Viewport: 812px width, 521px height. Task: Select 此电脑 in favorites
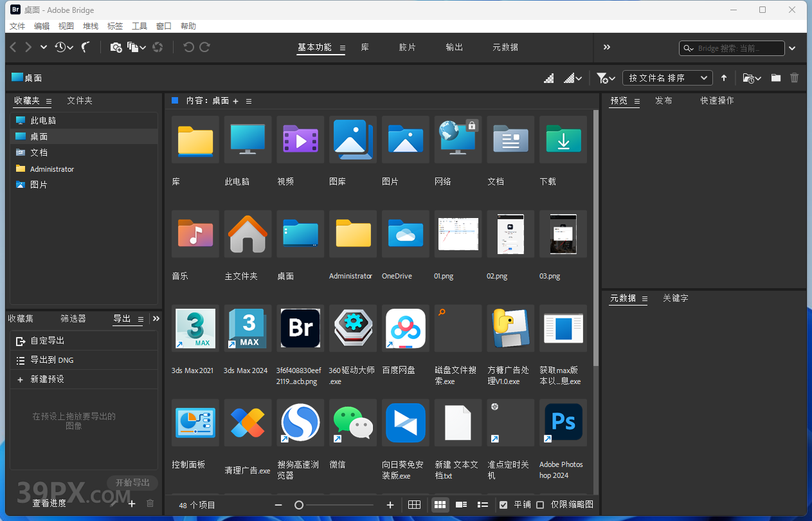click(84, 120)
